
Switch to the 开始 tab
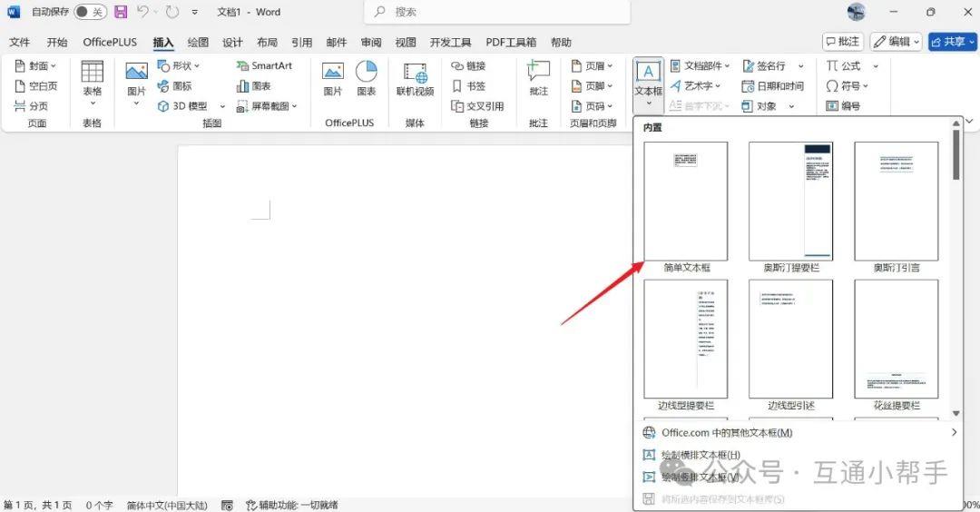pyautogui.click(x=57, y=42)
